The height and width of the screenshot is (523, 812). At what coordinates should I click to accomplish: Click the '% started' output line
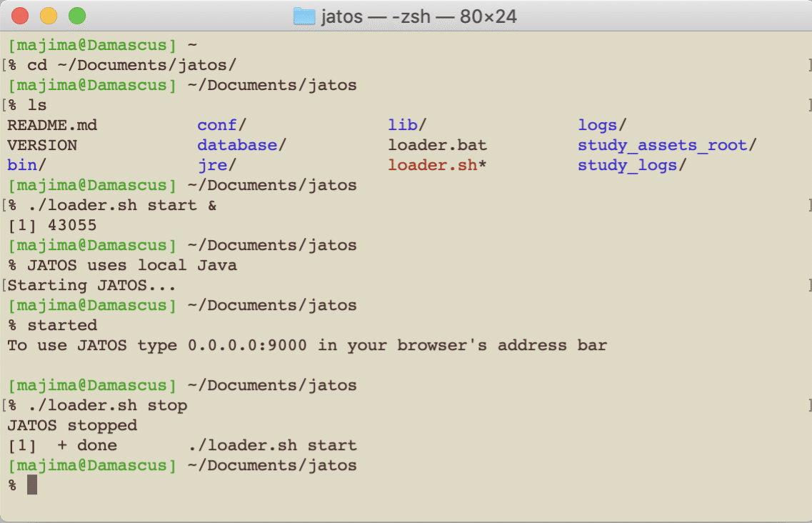click(52, 326)
